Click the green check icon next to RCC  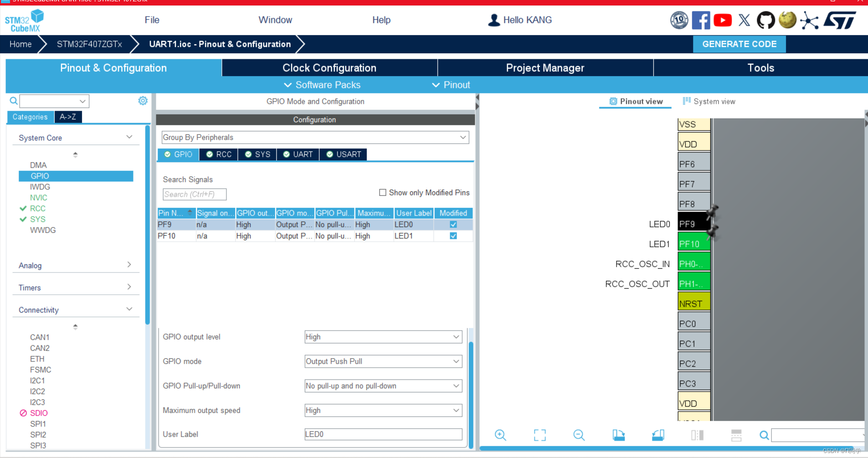coord(23,208)
